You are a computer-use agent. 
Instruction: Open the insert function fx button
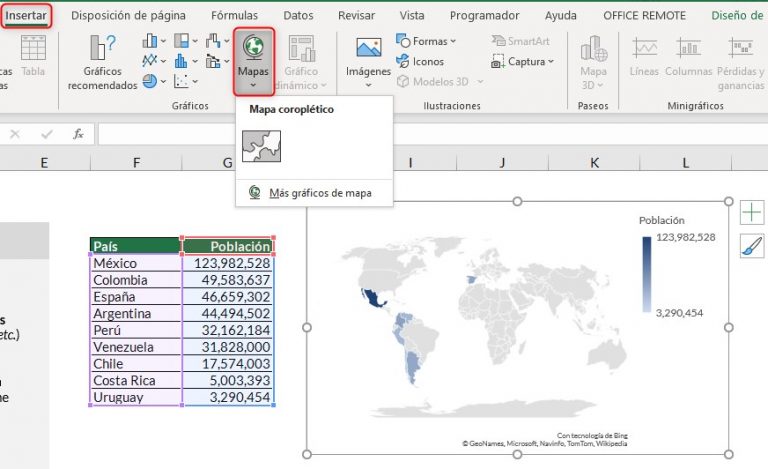coord(78,134)
